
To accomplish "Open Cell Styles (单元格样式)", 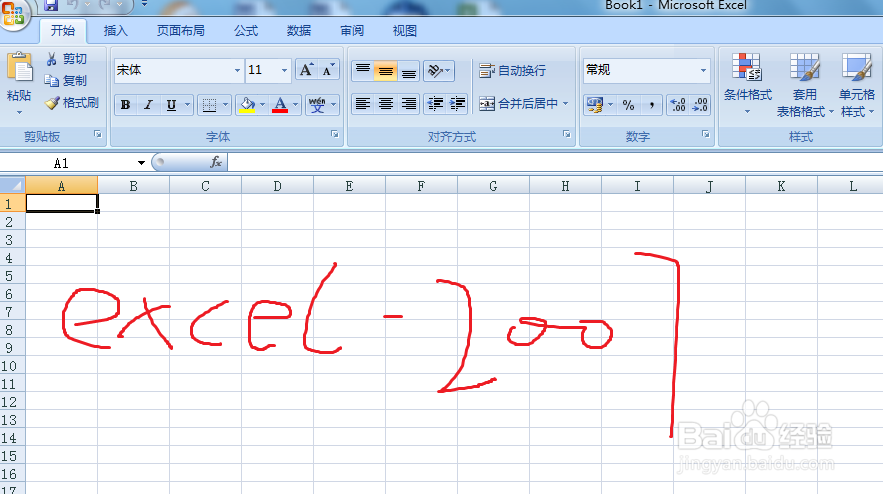I will [x=857, y=84].
